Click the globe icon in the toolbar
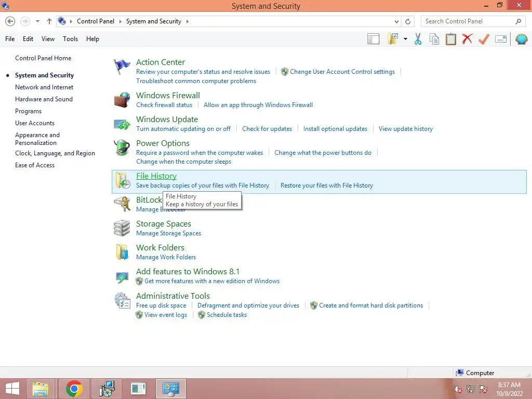Screen dimensions: 532x399 coord(522,39)
